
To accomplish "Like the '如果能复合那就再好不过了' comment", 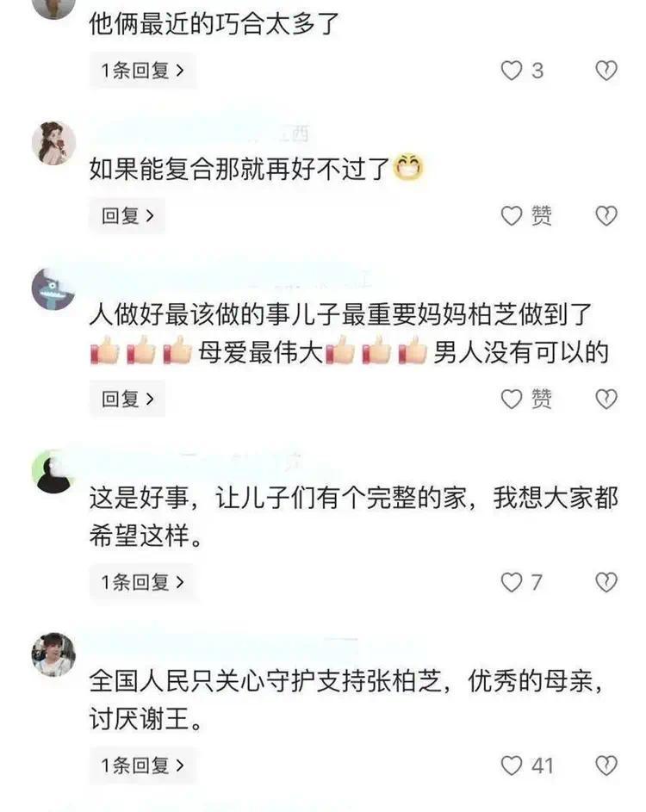I will point(512,215).
